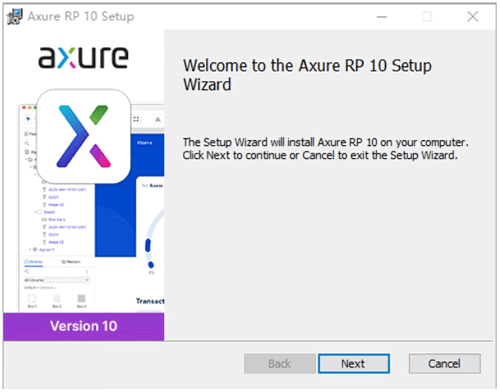500x392 pixels.
Task: Click the Setup Wizard description paragraph
Action: [x=325, y=149]
